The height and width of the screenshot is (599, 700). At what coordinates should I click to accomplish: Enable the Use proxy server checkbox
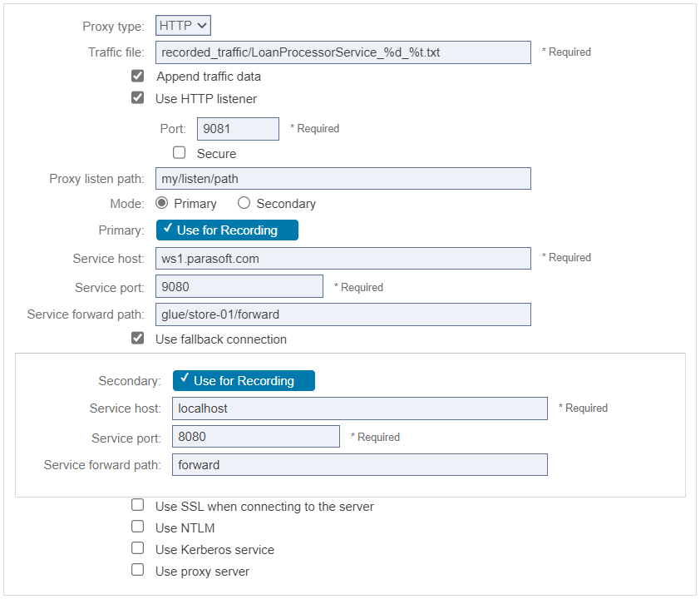click(137, 570)
